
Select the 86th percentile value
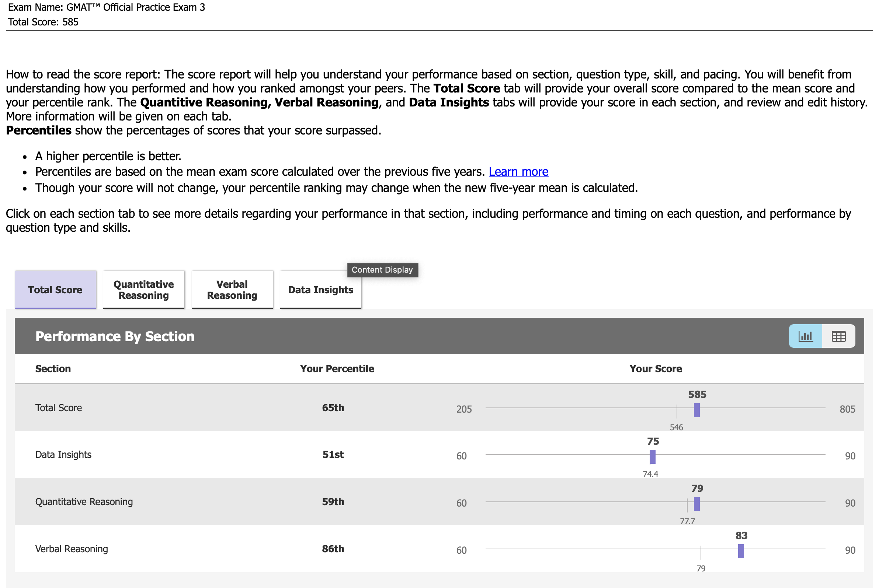coord(333,549)
